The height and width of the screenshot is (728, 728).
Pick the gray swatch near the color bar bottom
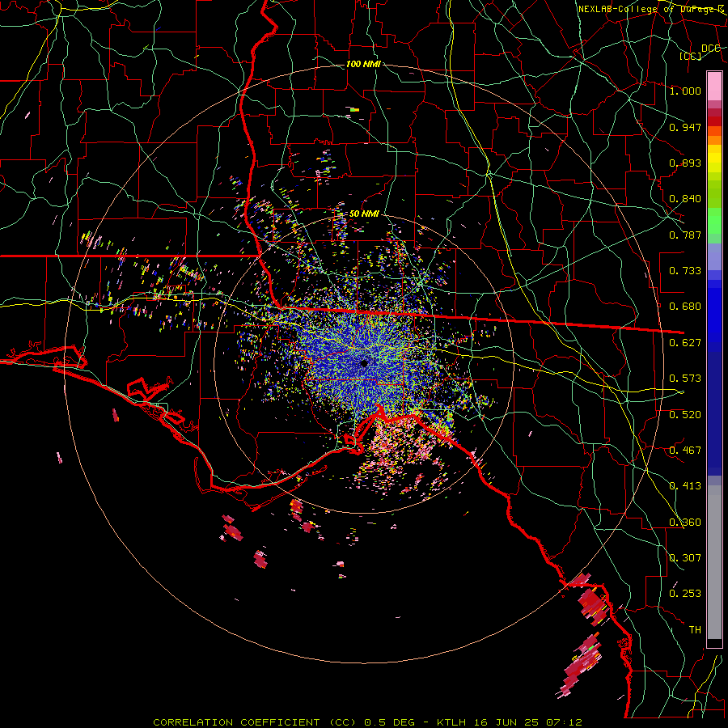click(x=714, y=562)
